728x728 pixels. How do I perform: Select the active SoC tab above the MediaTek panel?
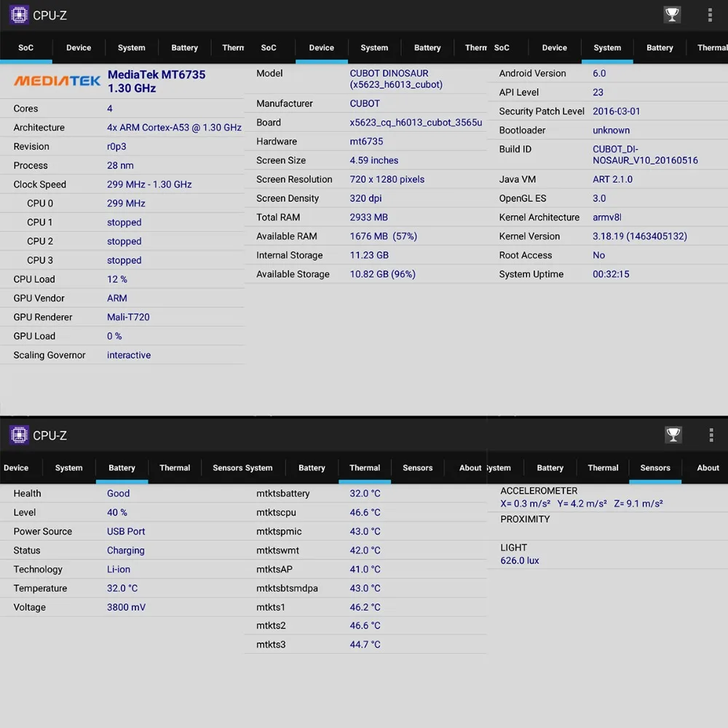coord(26,48)
